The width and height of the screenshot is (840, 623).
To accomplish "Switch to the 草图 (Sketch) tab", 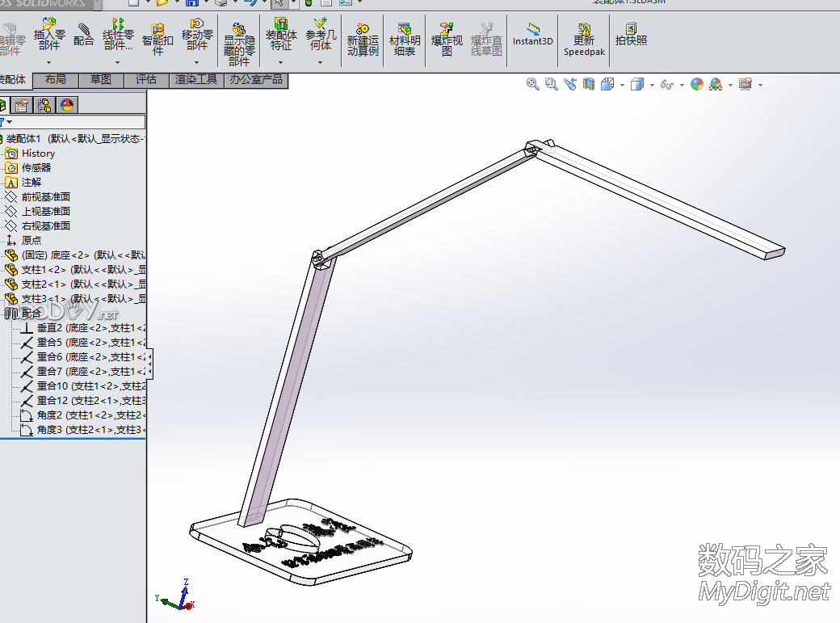I will (101, 80).
